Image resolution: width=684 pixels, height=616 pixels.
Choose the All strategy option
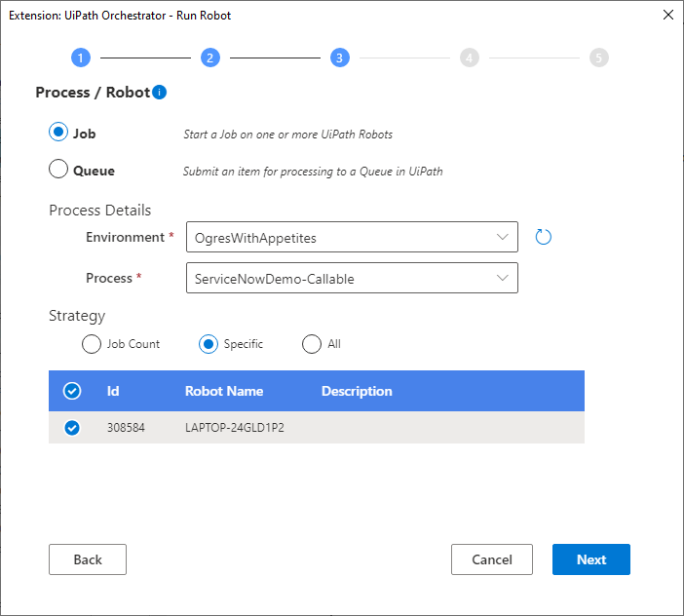[x=312, y=344]
